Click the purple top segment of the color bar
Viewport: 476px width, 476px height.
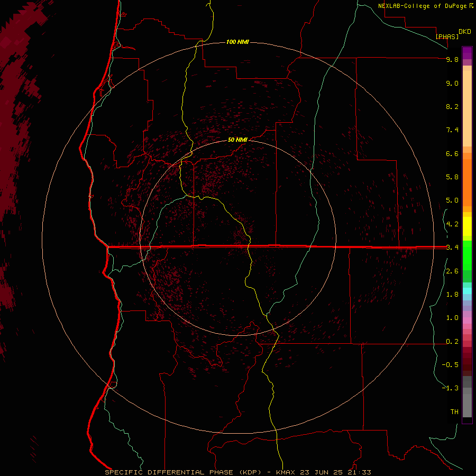tap(467, 53)
